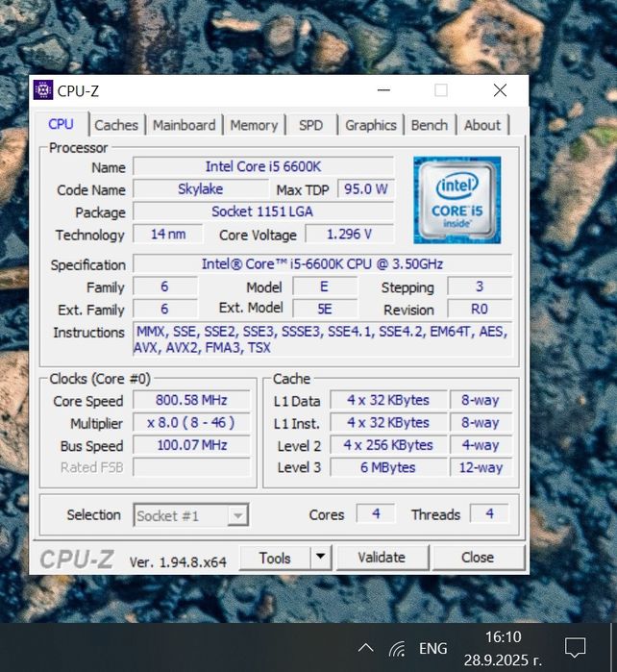The height and width of the screenshot is (672, 617).
Task: Click the Level 3 12-way value
Action: (481, 467)
